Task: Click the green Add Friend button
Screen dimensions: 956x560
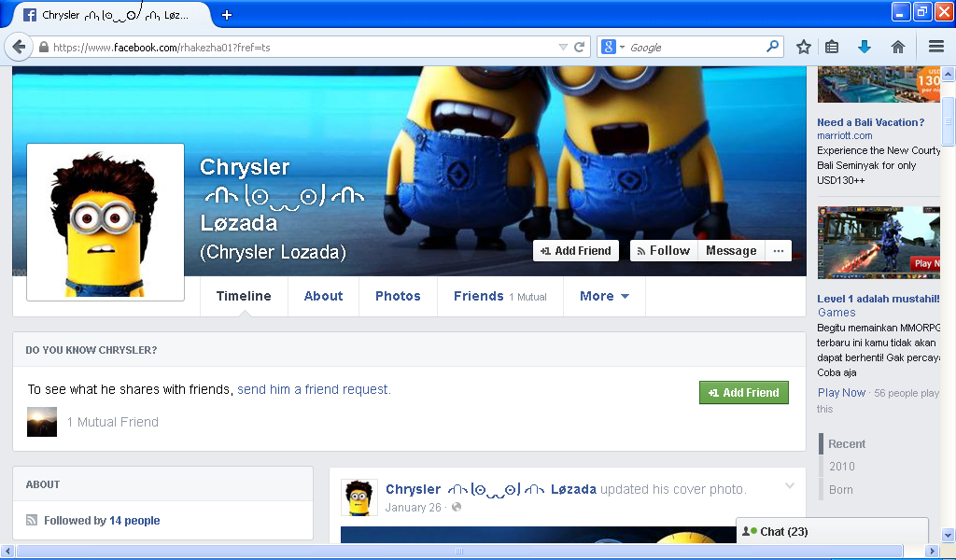Action: pyautogui.click(x=744, y=392)
